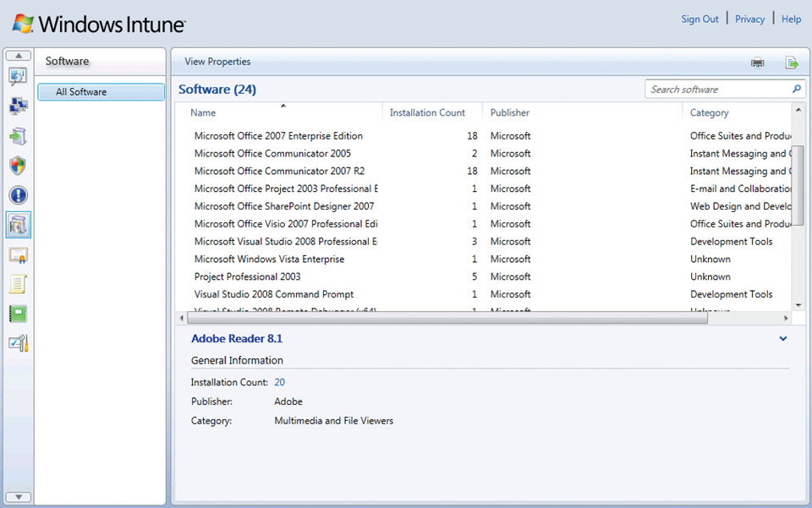Image resolution: width=812 pixels, height=508 pixels.
Task: Open the Updates workspace icon
Action: 18,136
